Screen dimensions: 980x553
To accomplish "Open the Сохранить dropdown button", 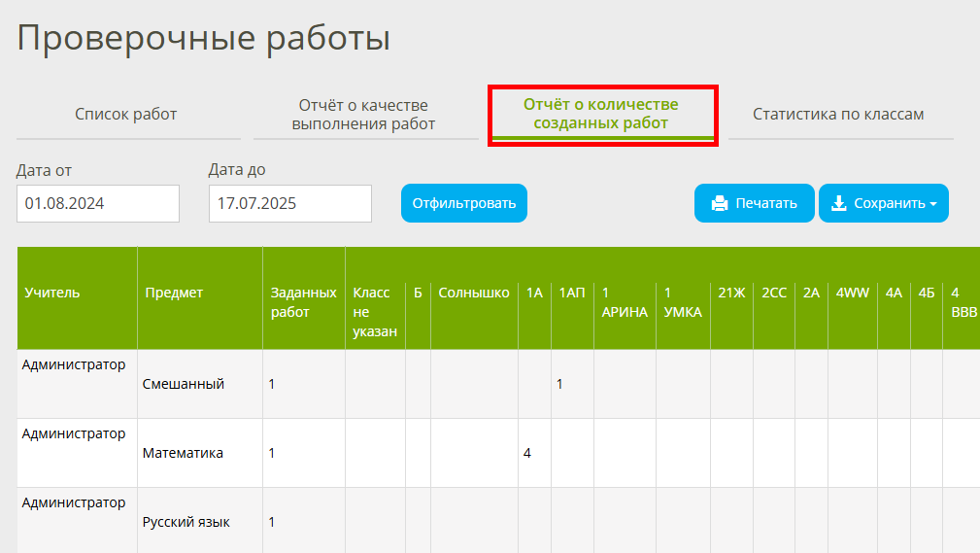I will click(x=884, y=203).
